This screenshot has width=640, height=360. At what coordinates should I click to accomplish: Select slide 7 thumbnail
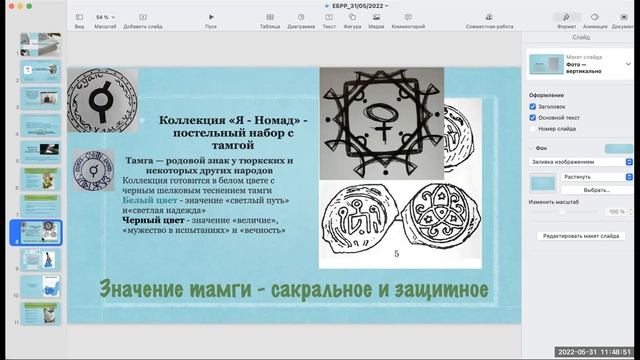(x=40, y=206)
